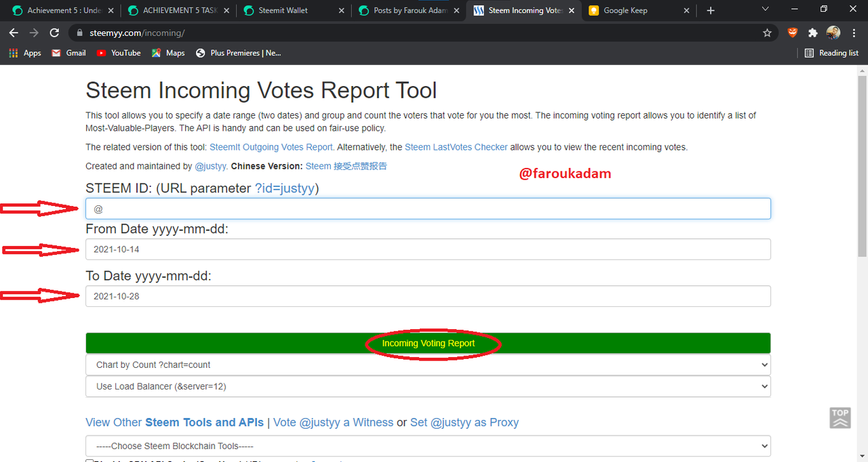Click the tab search chevron icon
Screen dimensions: 868x462
(766, 9)
